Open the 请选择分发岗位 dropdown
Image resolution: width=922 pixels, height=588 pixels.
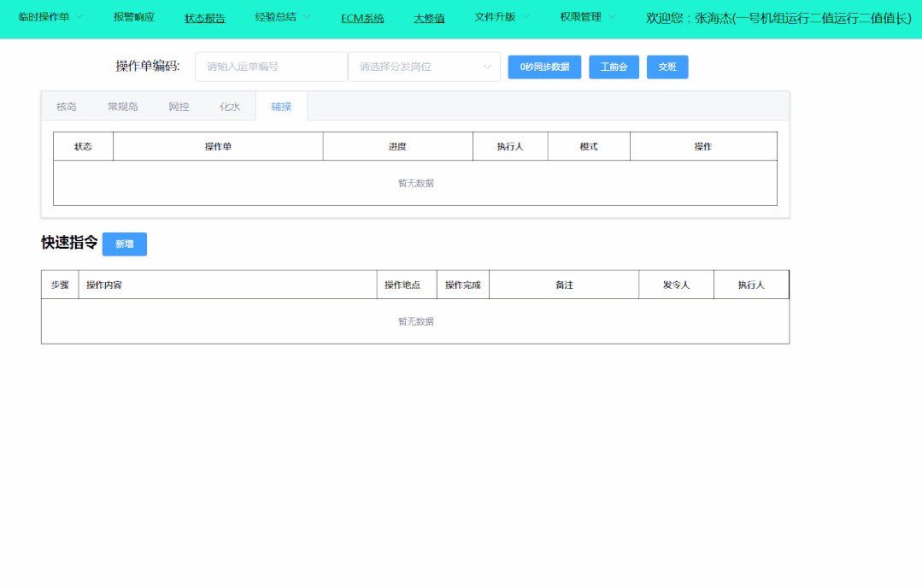(424, 67)
